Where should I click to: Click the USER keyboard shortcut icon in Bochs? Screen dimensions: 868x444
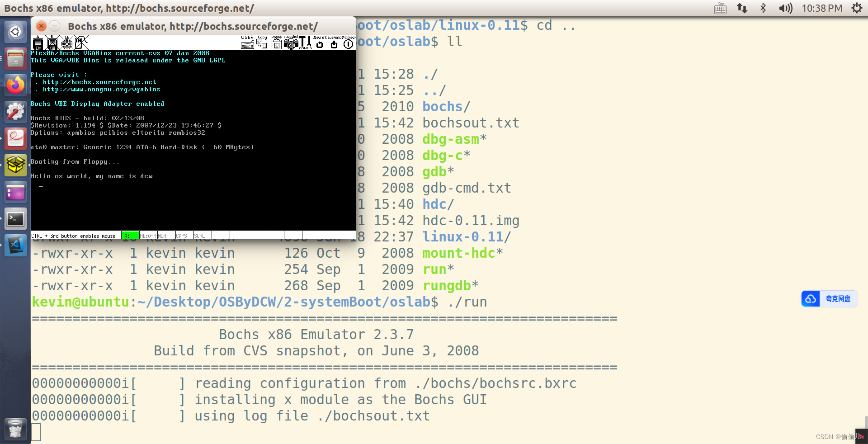(x=247, y=43)
